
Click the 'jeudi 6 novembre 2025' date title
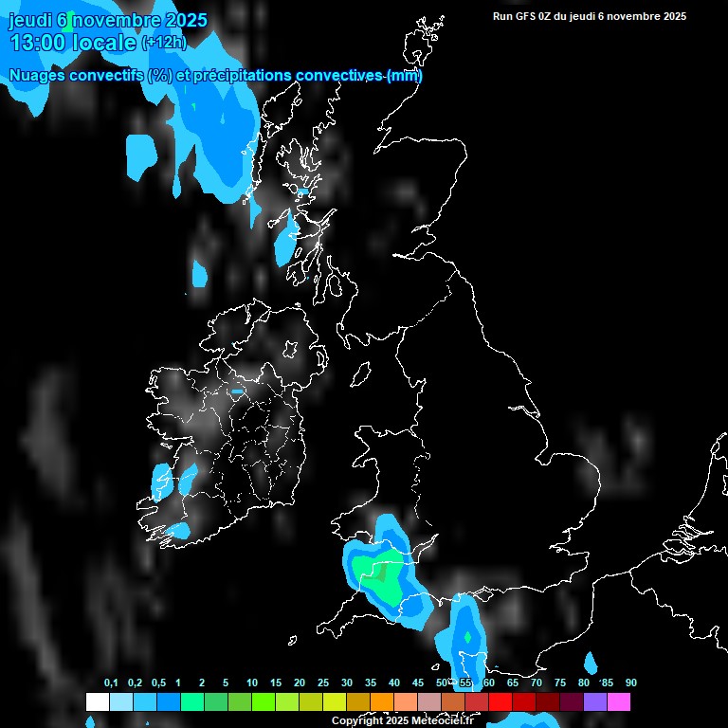coord(108,20)
